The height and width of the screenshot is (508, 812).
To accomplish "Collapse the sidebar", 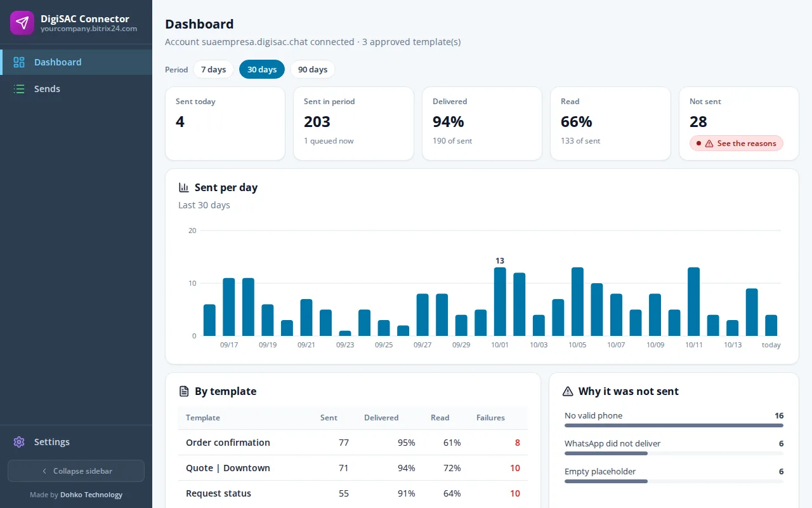I will (x=76, y=471).
